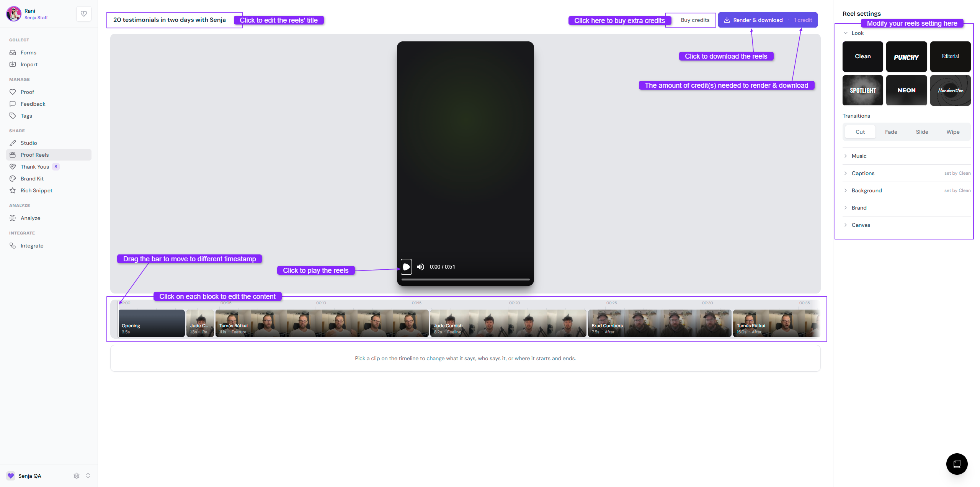Select the Wipe transition option

[x=953, y=132]
